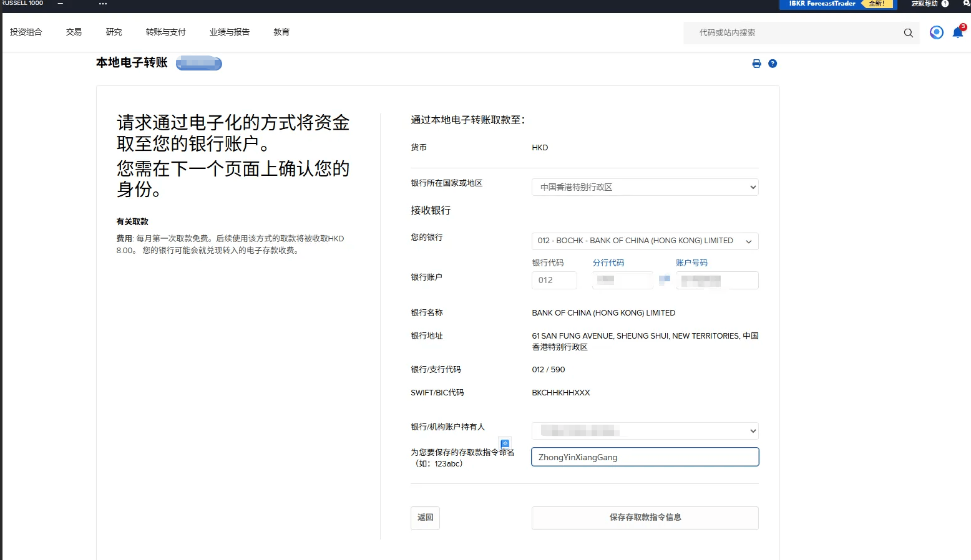This screenshot has height=560, width=971.
Task: Click the 银行代码 field showing 012
Action: coord(554,280)
